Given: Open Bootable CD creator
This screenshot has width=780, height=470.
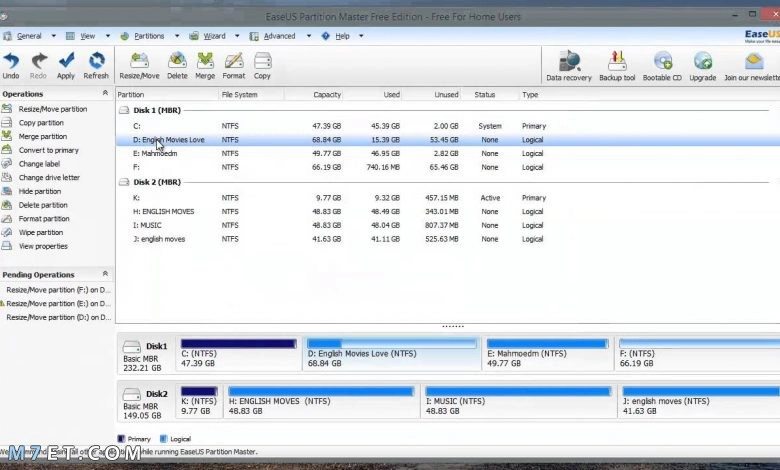Looking at the screenshot, I should point(662,66).
